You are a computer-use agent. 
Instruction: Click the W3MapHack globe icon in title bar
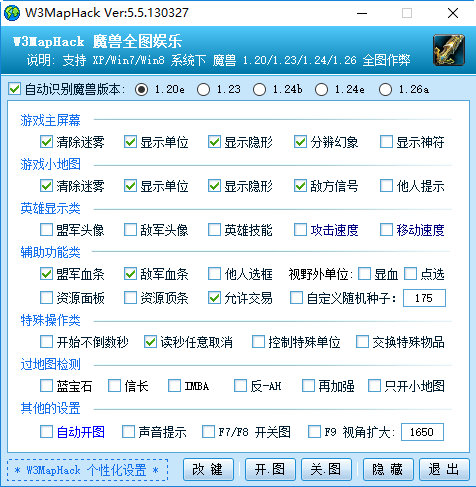(x=12, y=13)
